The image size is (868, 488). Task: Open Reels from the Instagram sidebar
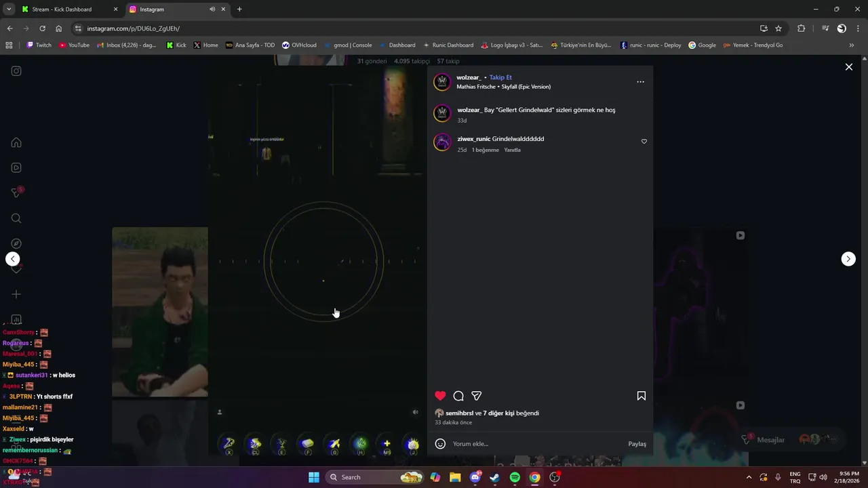click(x=16, y=167)
